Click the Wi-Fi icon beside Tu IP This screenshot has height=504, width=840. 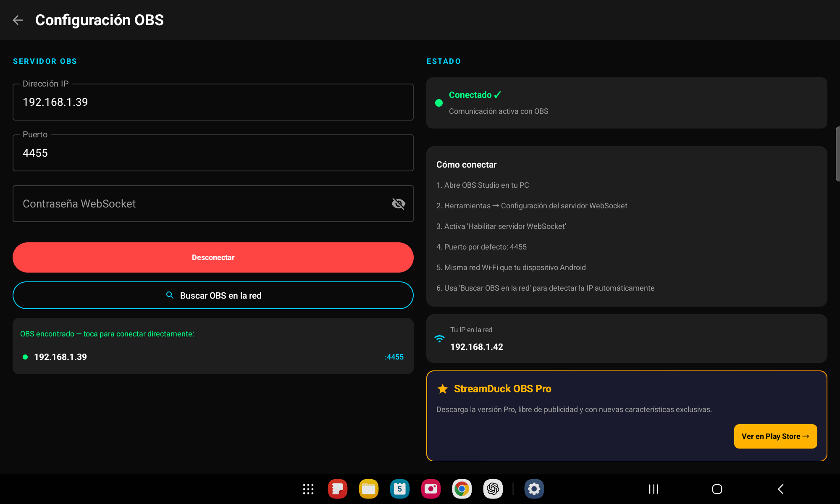click(x=439, y=339)
